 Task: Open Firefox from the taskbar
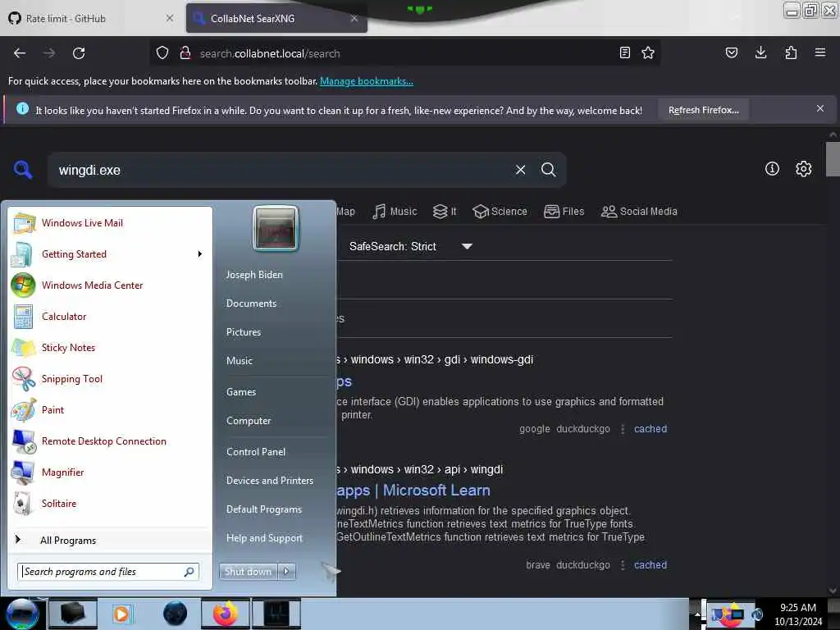click(x=226, y=614)
